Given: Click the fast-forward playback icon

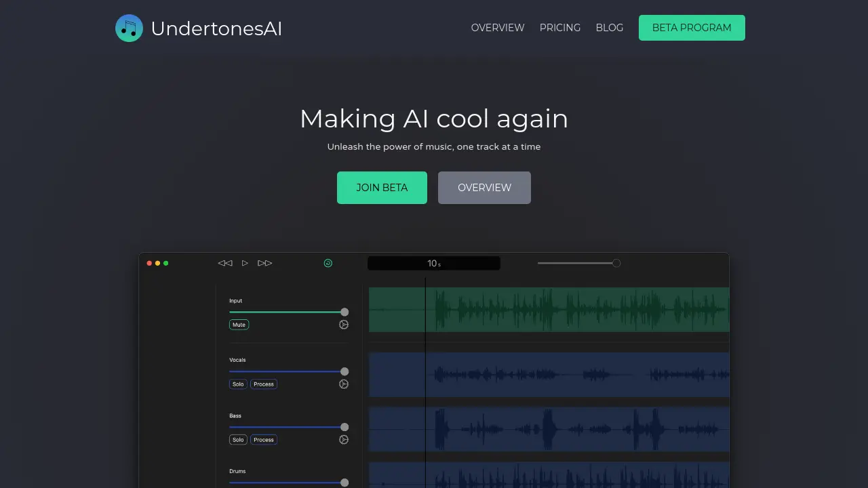Looking at the screenshot, I should tap(265, 263).
